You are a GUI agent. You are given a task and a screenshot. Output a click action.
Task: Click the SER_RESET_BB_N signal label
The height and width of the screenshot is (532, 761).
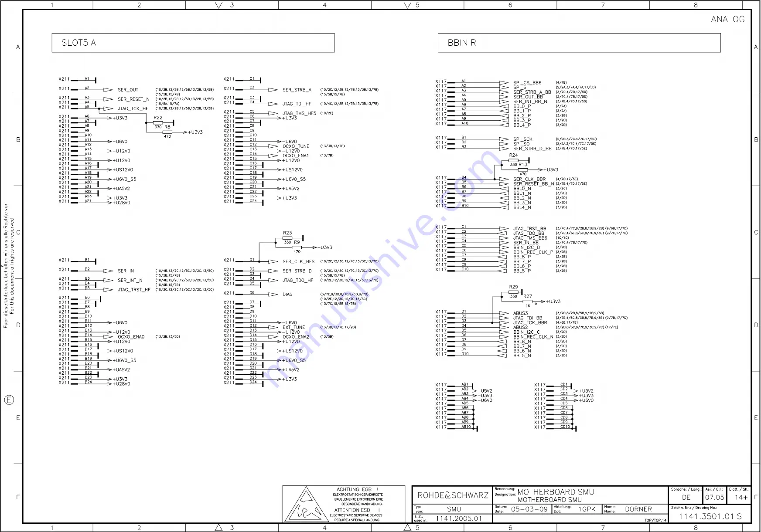pos(533,184)
